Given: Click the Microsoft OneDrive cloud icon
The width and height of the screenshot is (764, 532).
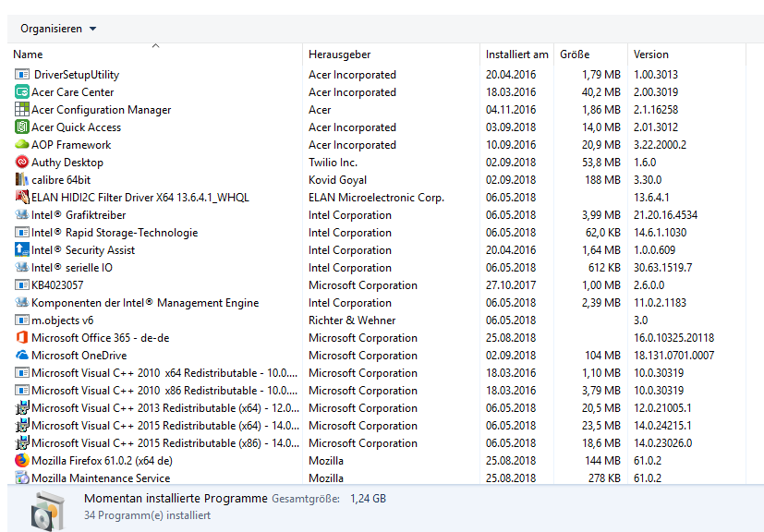Looking at the screenshot, I should pyautogui.click(x=22, y=356).
